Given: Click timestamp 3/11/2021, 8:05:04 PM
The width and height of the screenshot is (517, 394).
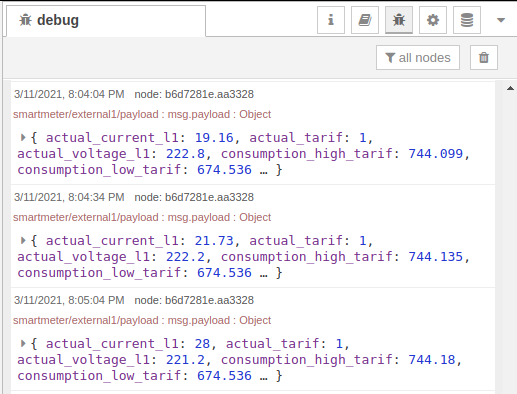Looking at the screenshot, I should [x=69, y=300].
